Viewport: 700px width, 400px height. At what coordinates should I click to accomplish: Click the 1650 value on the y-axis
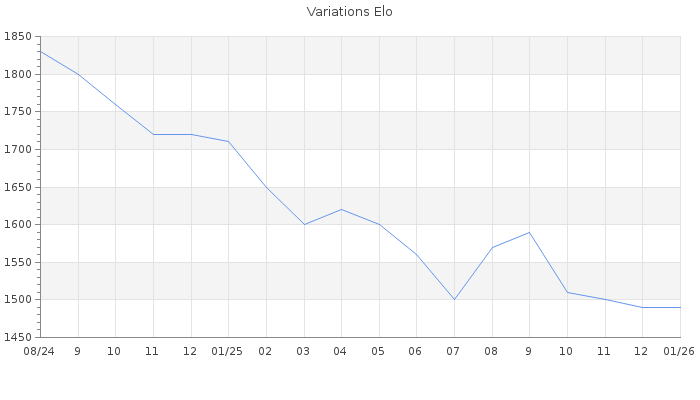tap(17, 187)
